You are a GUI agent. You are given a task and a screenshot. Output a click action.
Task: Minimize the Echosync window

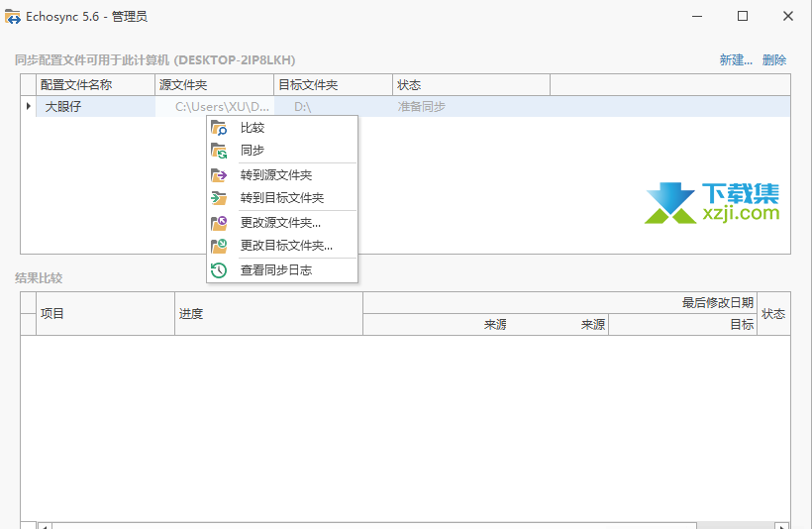(x=697, y=16)
